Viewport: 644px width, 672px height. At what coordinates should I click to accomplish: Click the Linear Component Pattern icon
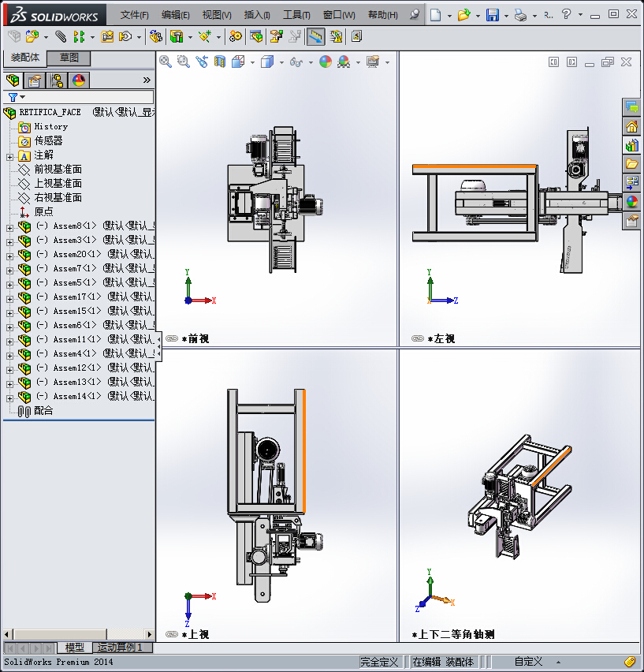(x=79, y=36)
